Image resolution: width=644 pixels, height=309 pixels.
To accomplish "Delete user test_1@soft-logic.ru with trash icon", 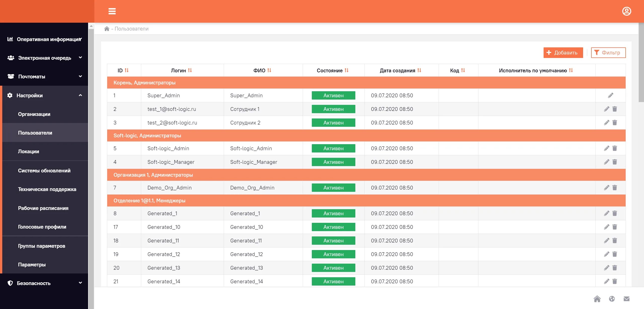I will pos(615,109).
